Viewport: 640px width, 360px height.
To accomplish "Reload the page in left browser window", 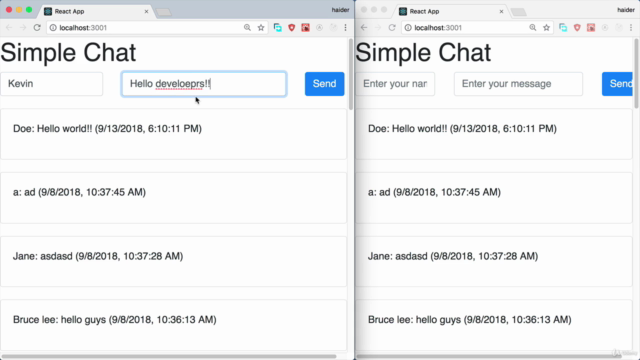I will click(x=37, y=28).
